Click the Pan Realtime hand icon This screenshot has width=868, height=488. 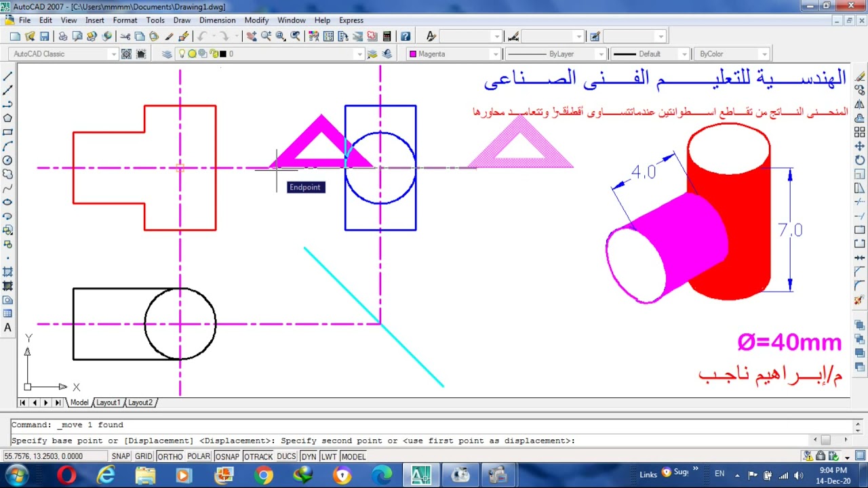click(252, 37)
